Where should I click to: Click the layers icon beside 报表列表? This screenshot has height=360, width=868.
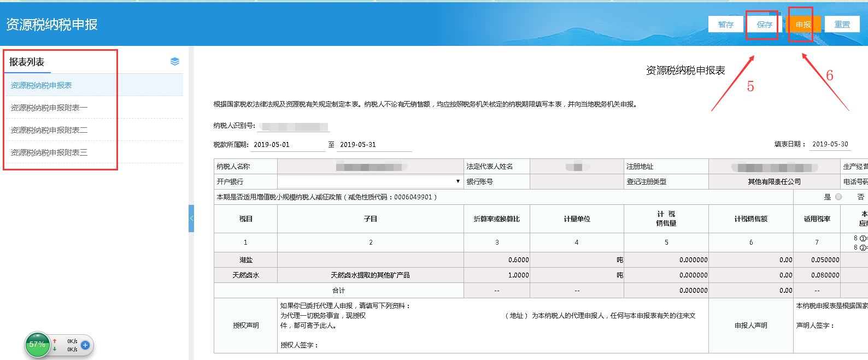click(x=175, y=61)
